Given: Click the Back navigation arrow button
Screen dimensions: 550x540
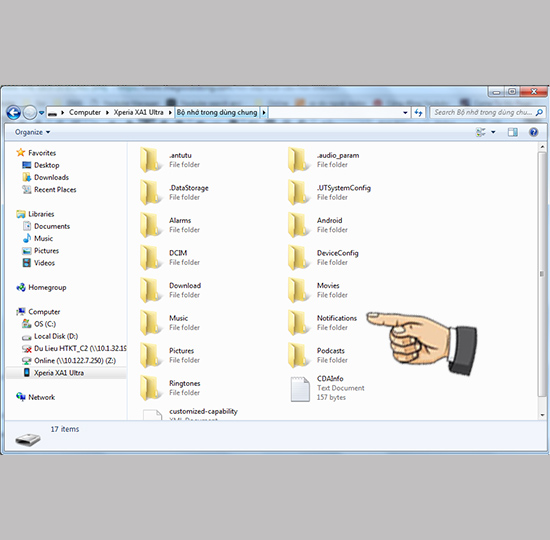Looking at the screenshot, I should pos(14,113).
